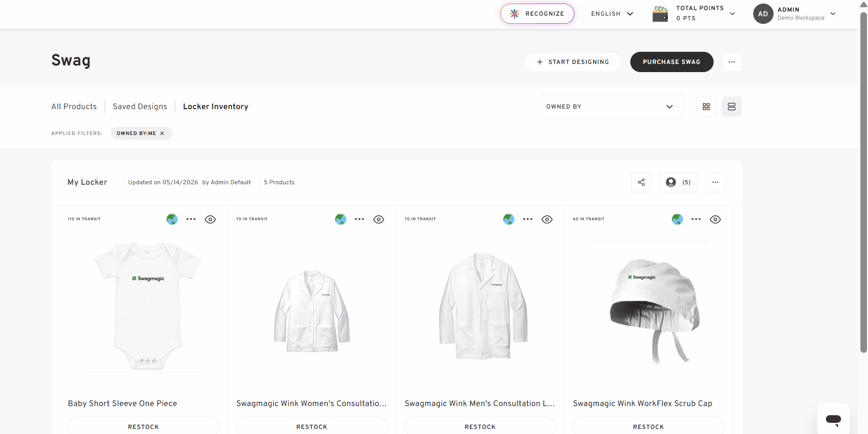Click the My Locker heading
868x434 pixels.
(x=87, y=182)
